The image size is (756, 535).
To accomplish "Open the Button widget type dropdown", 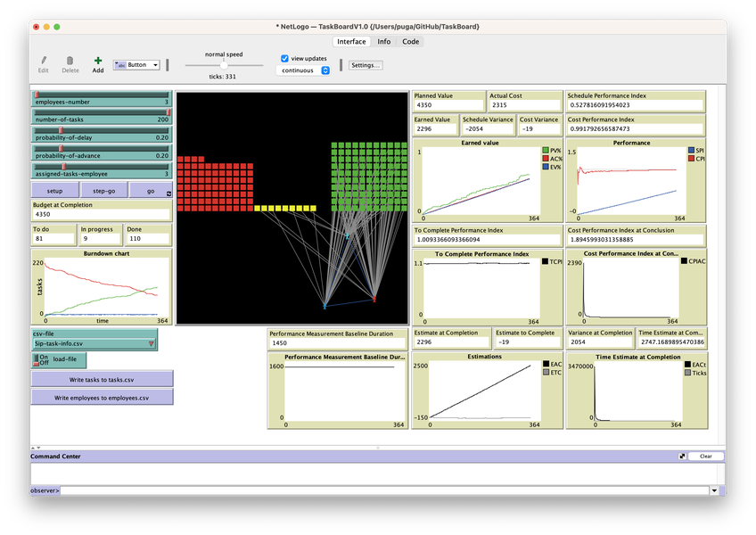I will click(136, 65).
